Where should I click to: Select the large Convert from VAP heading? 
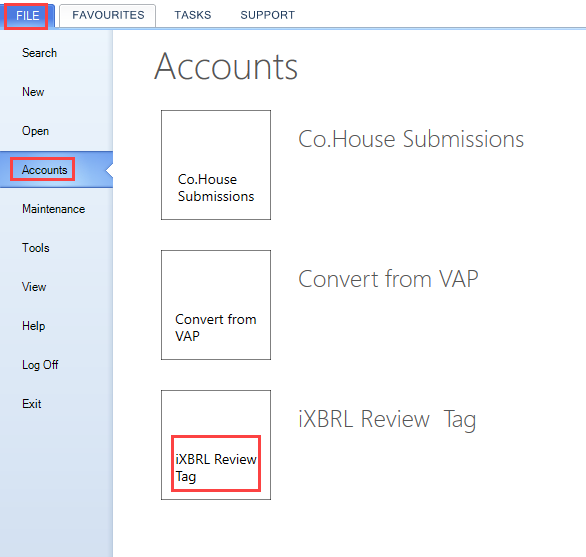point(388,279)
